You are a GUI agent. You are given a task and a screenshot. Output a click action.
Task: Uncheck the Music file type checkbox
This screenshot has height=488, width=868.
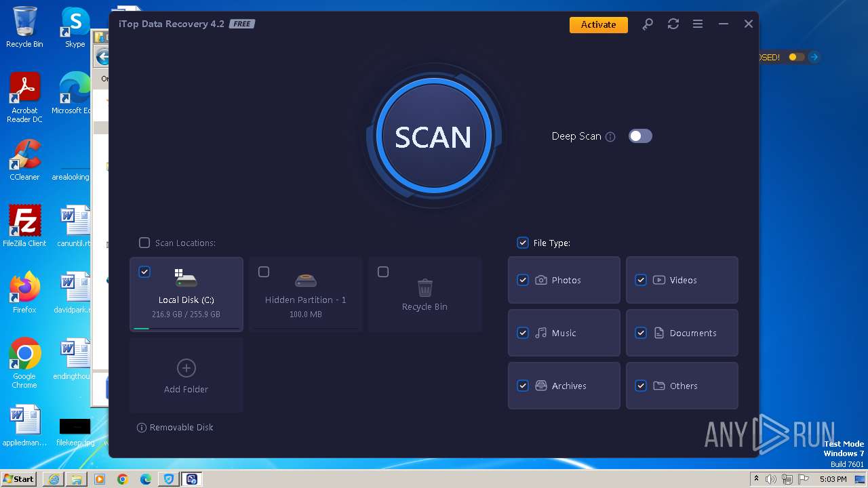click(523, 333)
